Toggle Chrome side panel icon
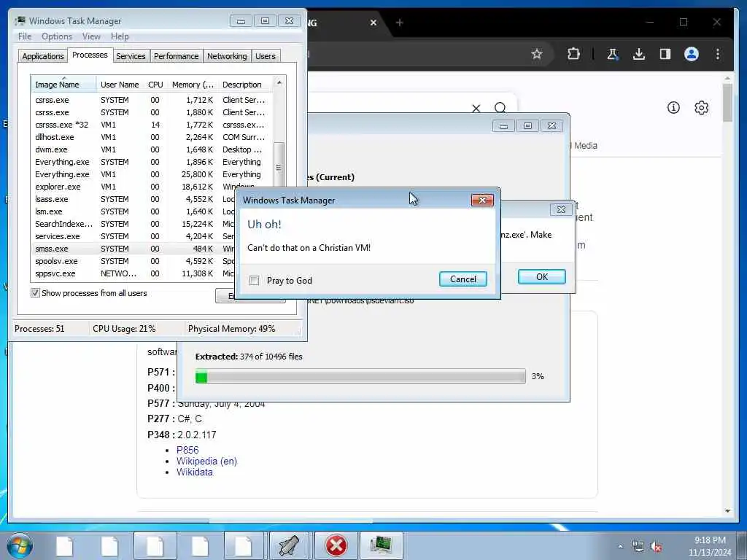The image size is (747, 560). [x=665, y=54]
